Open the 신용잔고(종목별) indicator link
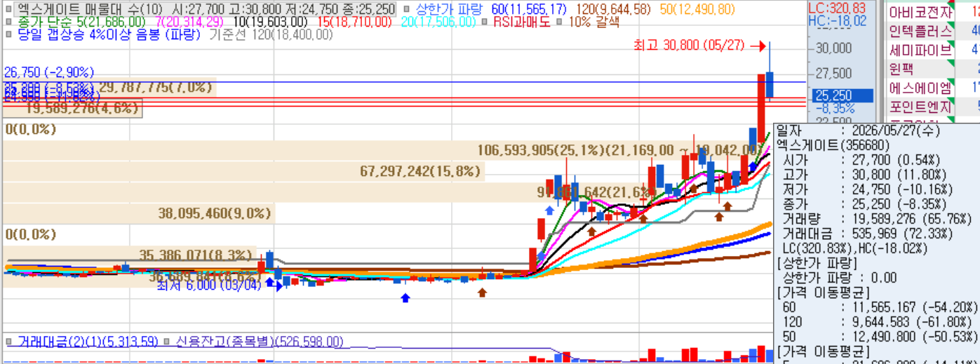This screenshot has height=364, width=980. click(260, 342)
